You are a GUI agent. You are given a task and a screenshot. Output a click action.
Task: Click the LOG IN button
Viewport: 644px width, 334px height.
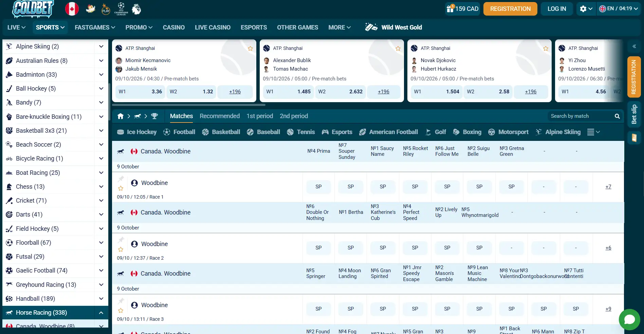[x=557, y=9]
